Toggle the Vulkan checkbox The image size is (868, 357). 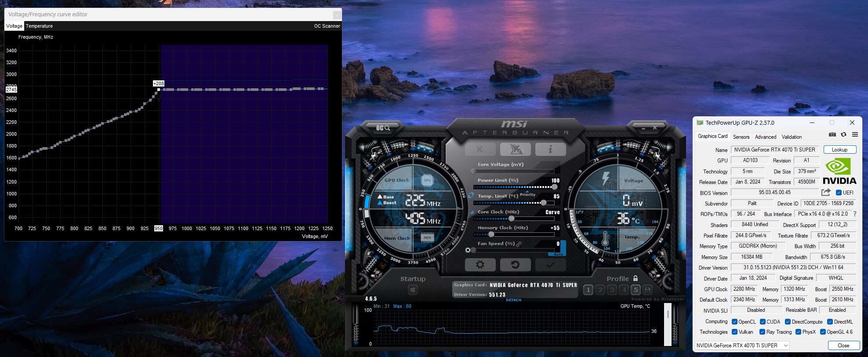[x=734, y=332]
